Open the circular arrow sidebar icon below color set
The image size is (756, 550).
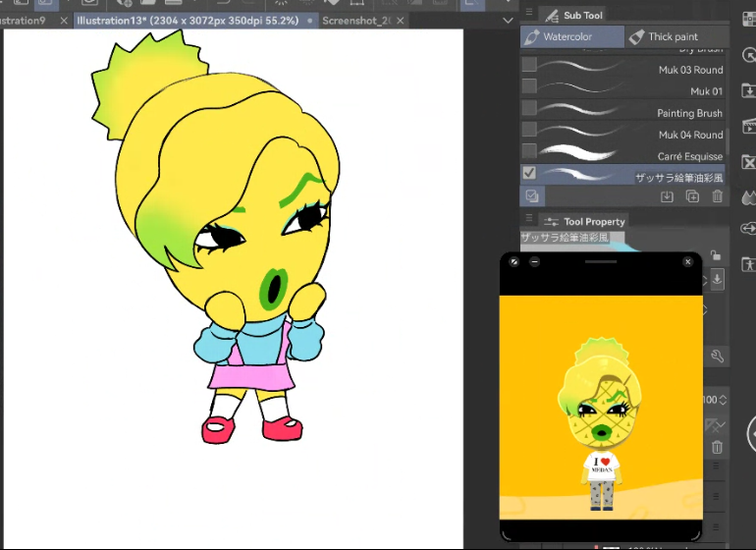749,56
